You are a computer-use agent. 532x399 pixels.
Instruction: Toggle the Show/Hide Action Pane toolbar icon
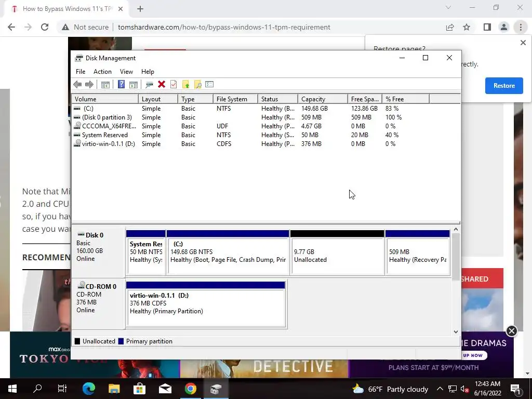(134, 85)
